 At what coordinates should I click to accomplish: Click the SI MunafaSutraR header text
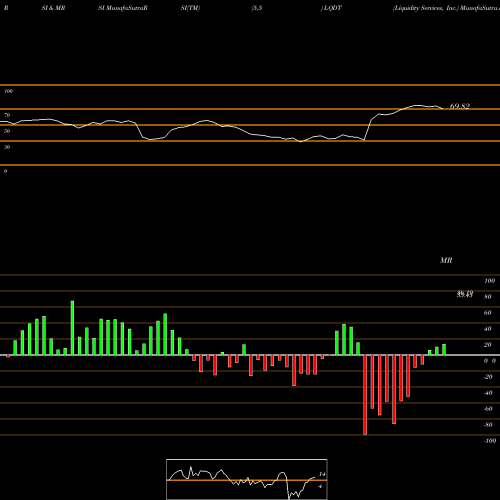123,8
